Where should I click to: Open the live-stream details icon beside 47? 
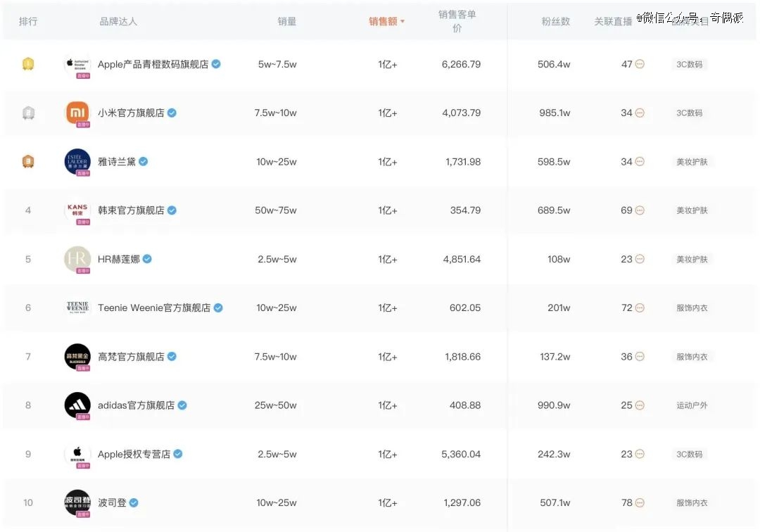640,64
